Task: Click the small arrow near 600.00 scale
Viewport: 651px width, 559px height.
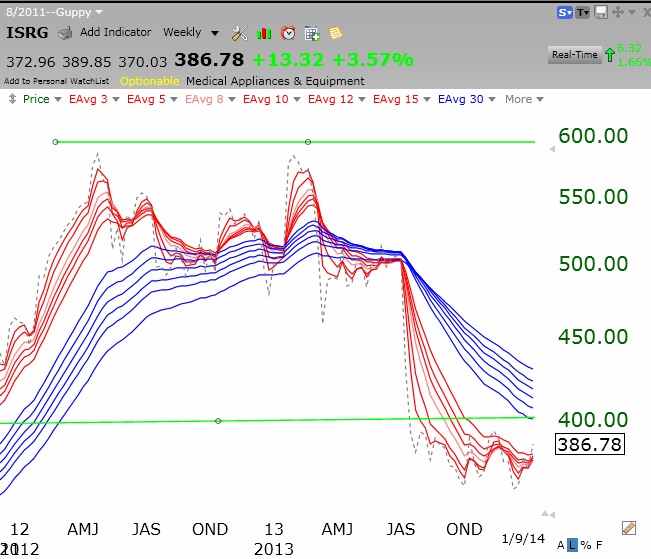Action: (x=552, y=149)
